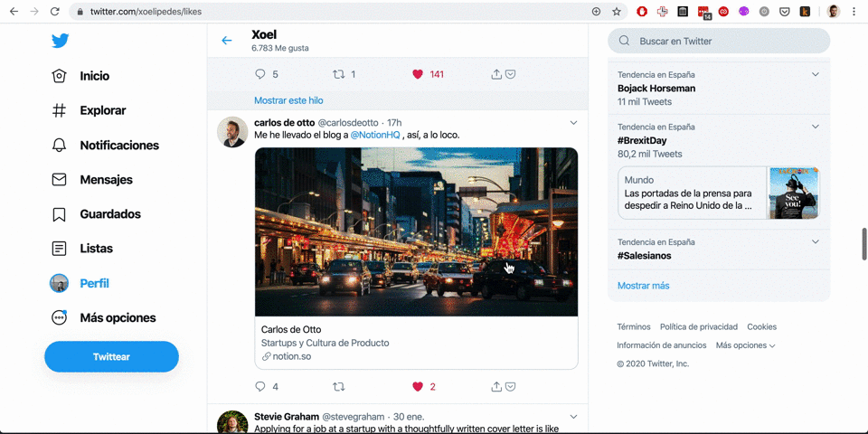Open carlos de otto's avatar
Viewport: 868px width, 434px height.
click(232, 132)
